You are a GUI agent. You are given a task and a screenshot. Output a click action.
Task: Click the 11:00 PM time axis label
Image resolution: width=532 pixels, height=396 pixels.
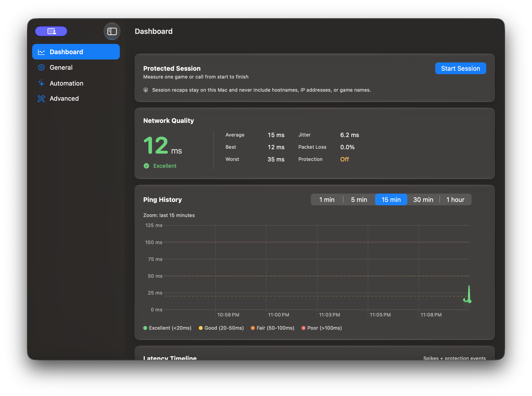click(x=279, y=315)
